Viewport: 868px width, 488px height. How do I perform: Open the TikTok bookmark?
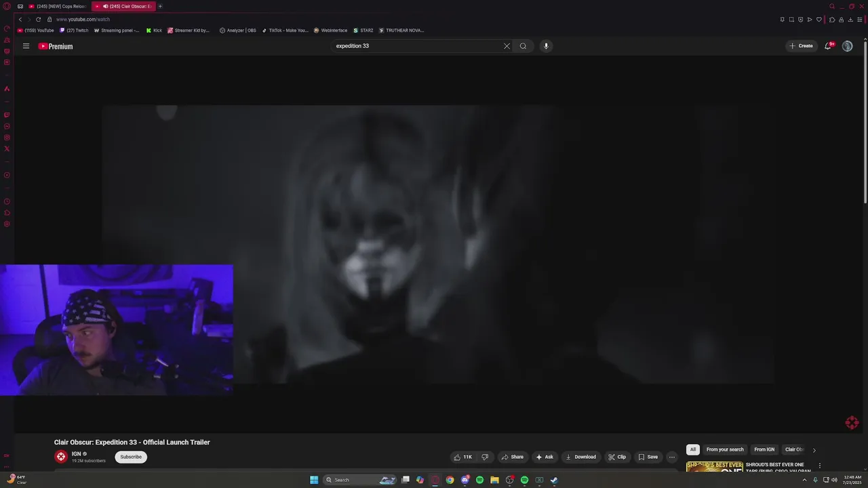coord(285,30)
